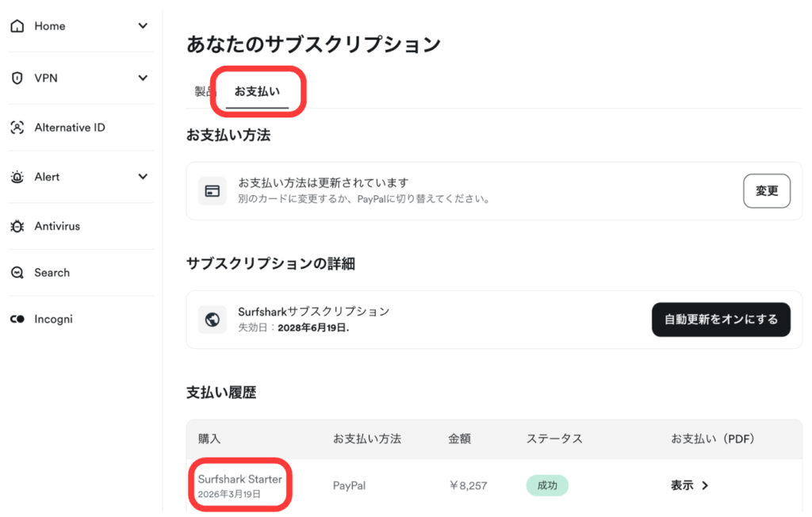Click the Alert siren icon
Image resolution: width=812 pixels, height=517 pixels.
click(x=17, y=177)
